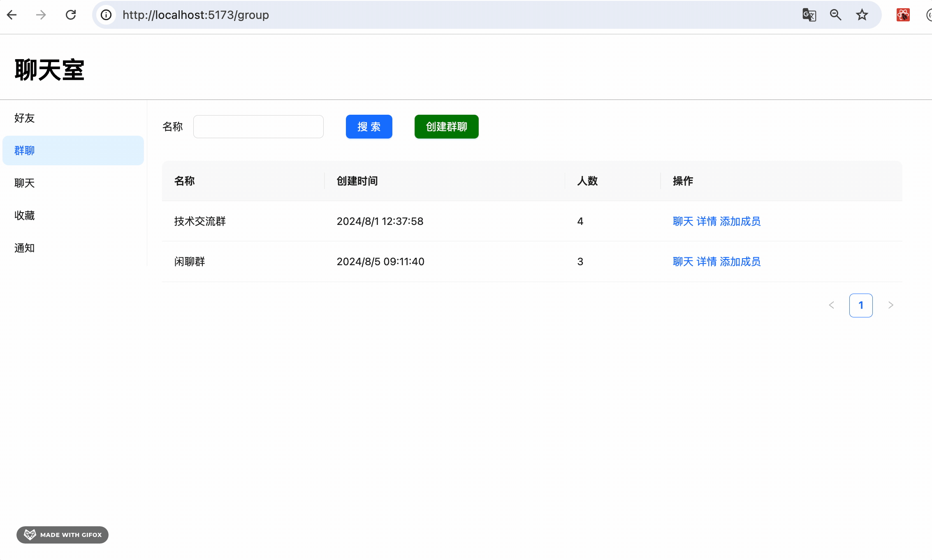The image size is (932, 560).
Task: Open the zoom magnifier icon
Action: [835, 15]
